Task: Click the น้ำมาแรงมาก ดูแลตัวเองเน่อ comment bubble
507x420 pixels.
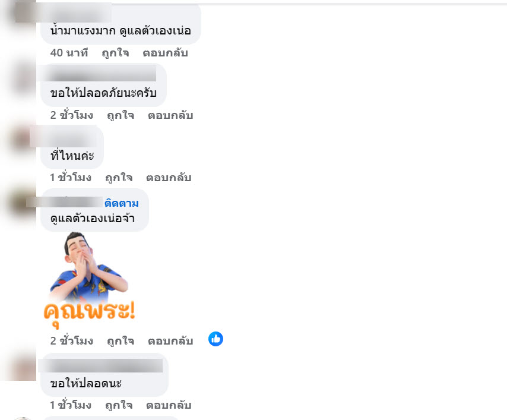Action: 121,23
